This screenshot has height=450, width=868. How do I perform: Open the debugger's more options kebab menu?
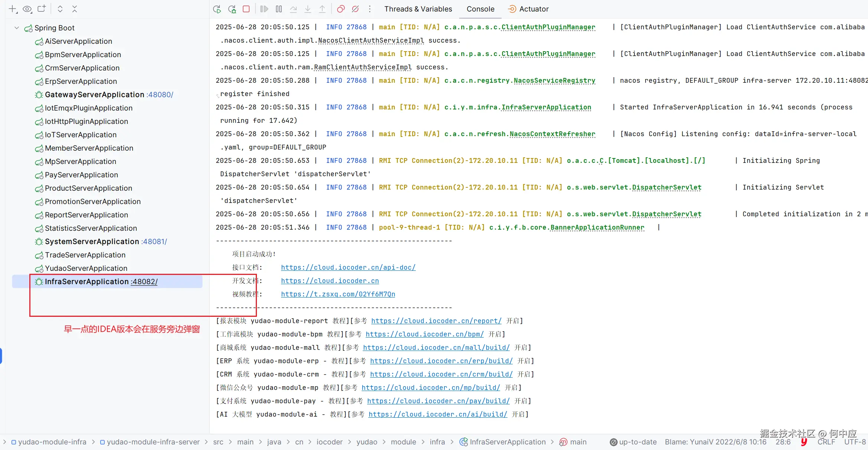coord(370,9)
